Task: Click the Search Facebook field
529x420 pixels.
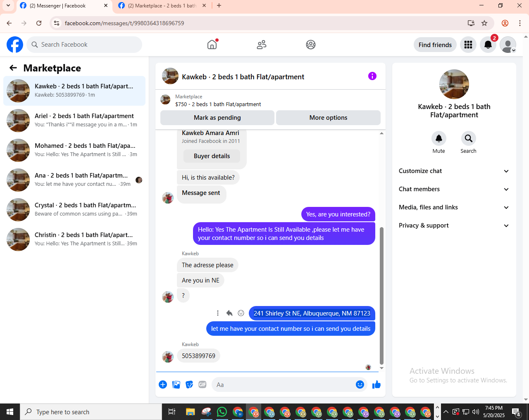Action: pos(84,45)
